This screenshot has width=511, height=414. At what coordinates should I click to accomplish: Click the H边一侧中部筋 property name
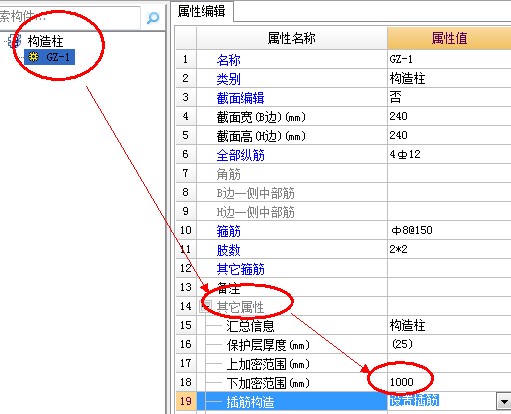255,212
